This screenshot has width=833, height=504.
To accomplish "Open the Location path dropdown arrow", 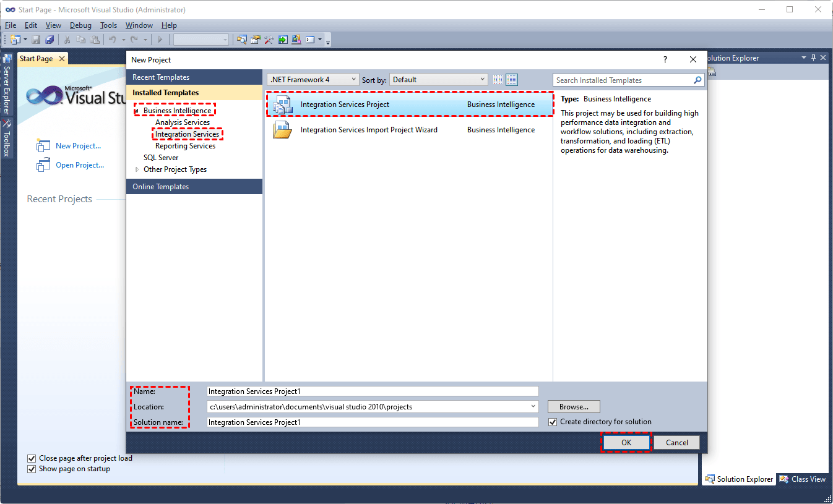I will tap(533, 406).
